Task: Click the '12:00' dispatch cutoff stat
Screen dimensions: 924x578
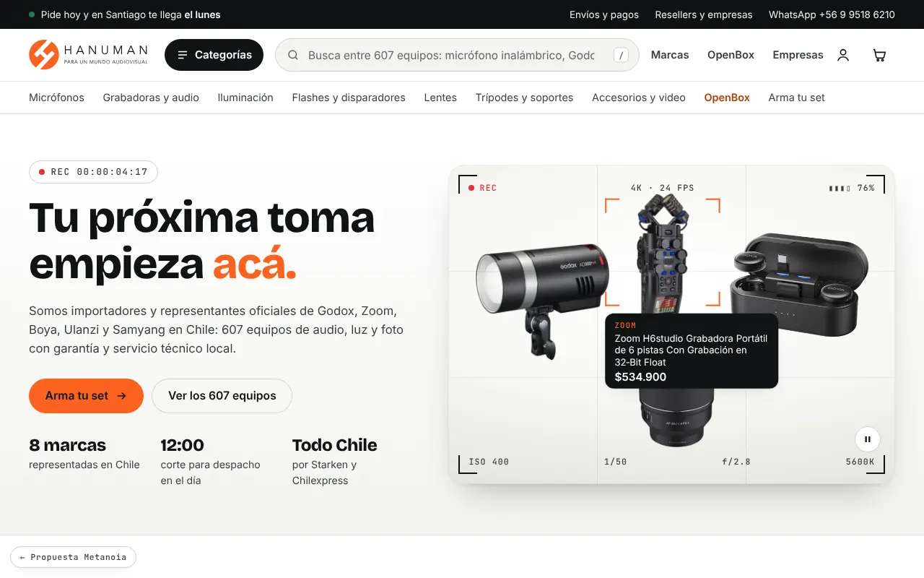Action: point(210,462)
